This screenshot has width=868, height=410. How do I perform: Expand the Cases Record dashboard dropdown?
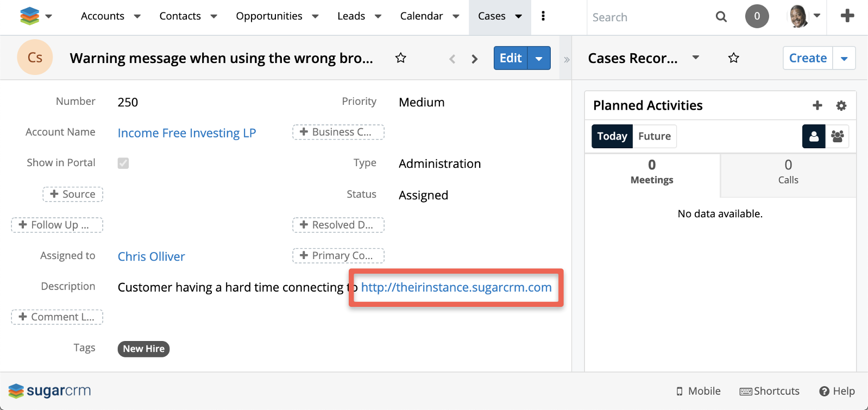click(x=695, y=58)
